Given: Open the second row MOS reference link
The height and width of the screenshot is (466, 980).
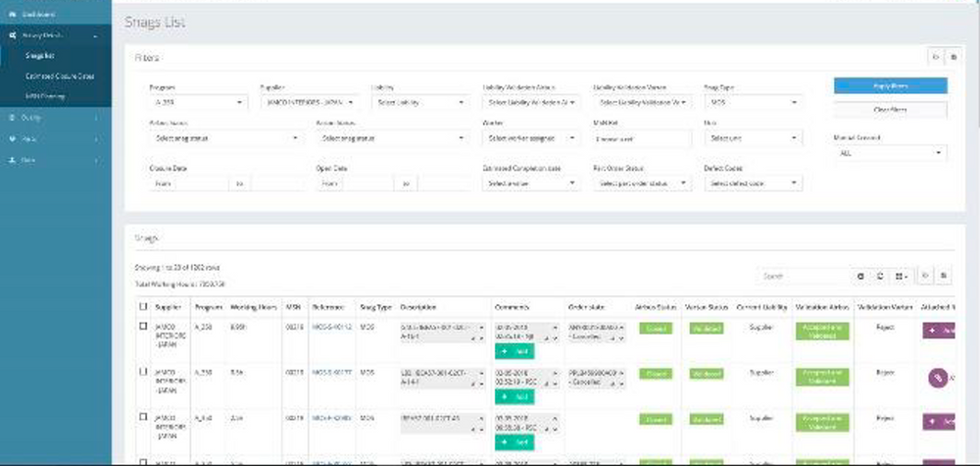Looking at the screenshot, I should tap(332, 372).
